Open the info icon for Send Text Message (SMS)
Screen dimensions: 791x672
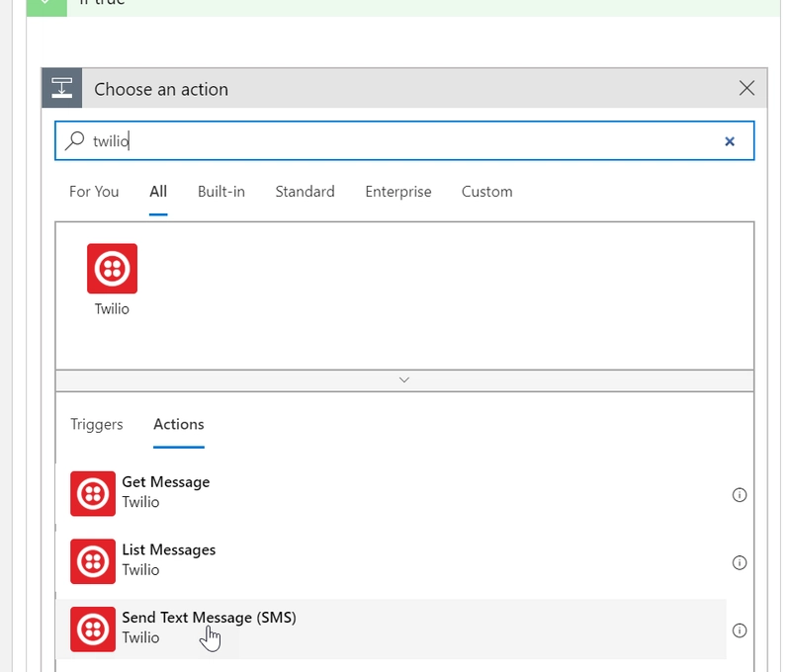(x=739, y=630)
